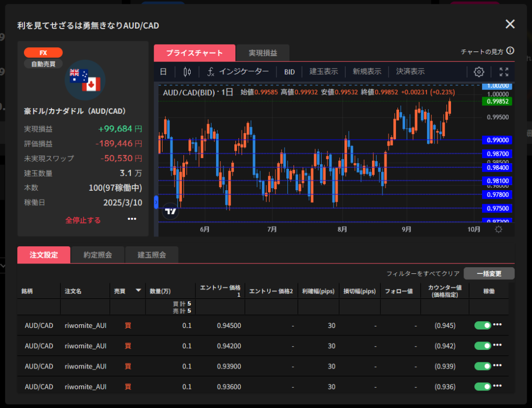532x408 pixels.
Task: Open the chart axis settings gear icon
Action: click(498, 229)
